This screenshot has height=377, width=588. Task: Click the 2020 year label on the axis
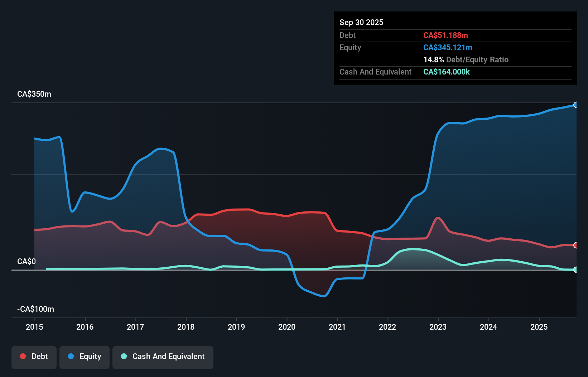click(287, 327)
